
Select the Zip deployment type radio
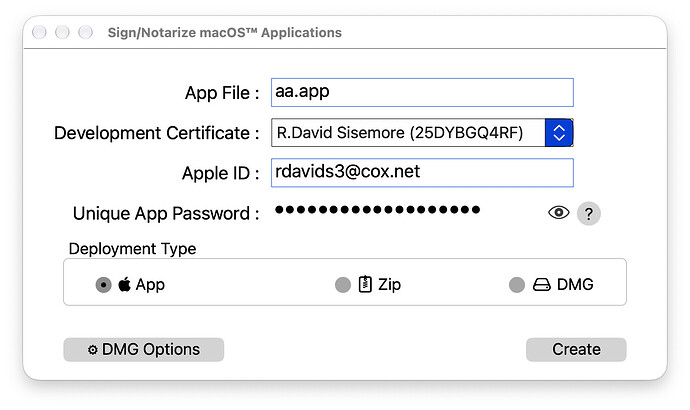coord(343,285)
